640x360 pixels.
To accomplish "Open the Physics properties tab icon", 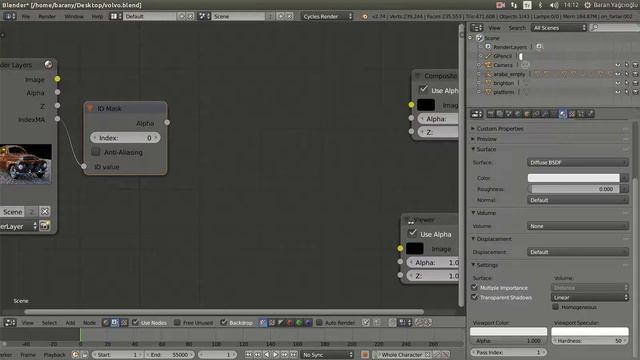I will [x=590, y=114].
